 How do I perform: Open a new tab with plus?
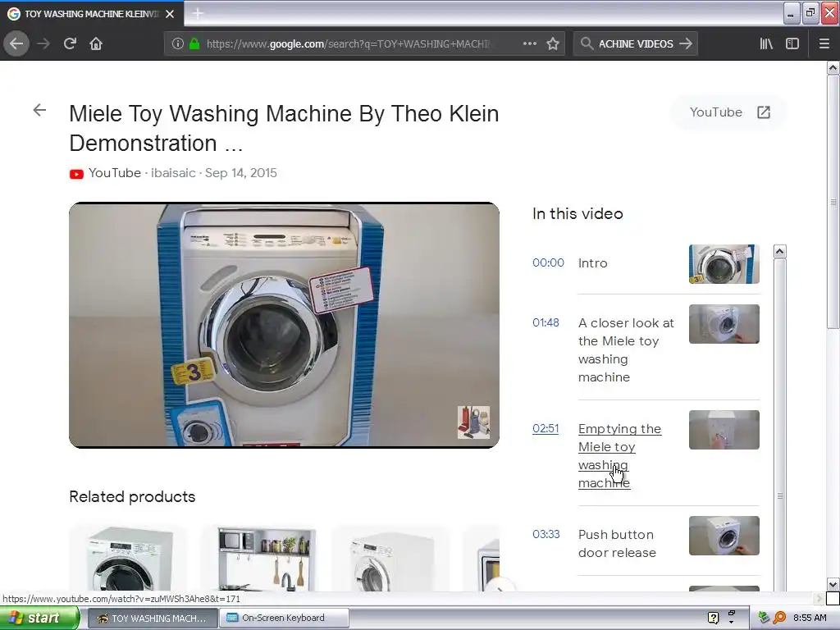197,13
